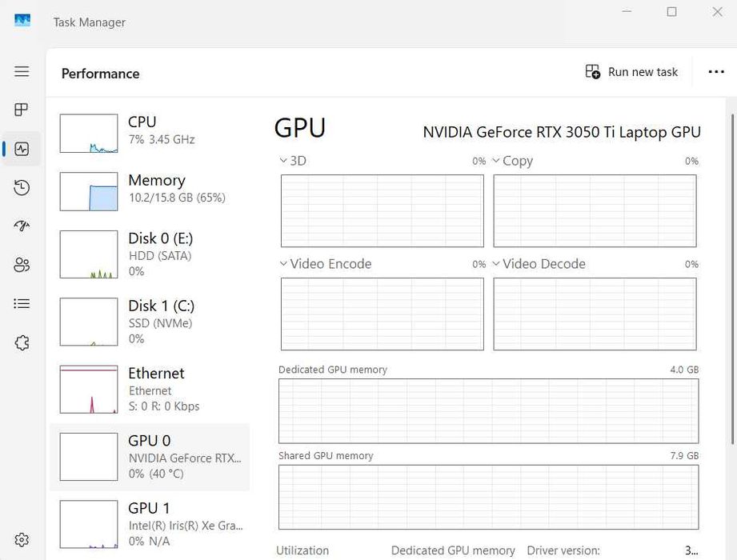Open the Details list page icon
Screen dimensions: 737x560
click(x=22, y=303)
